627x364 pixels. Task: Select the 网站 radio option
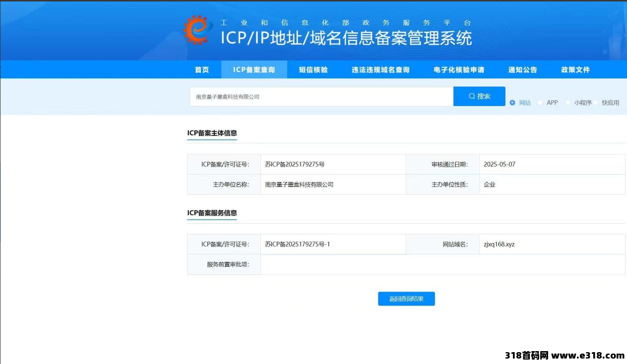coord(512,103)
